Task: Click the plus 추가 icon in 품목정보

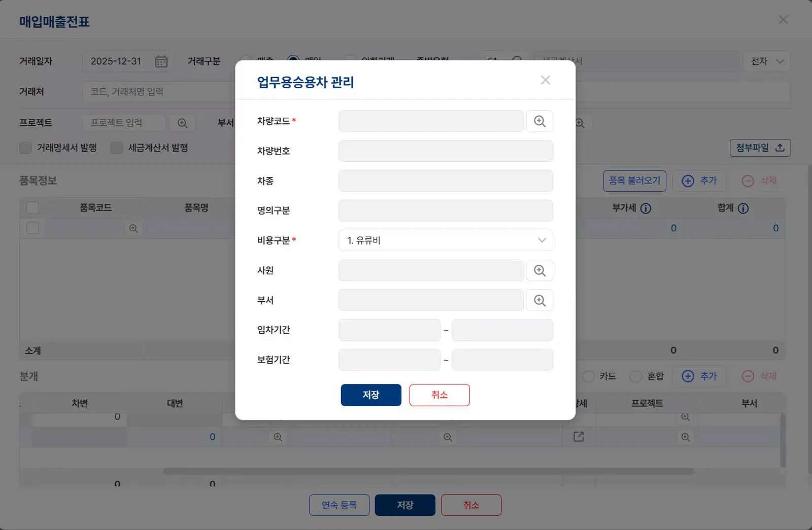Action: pos(688,181)
